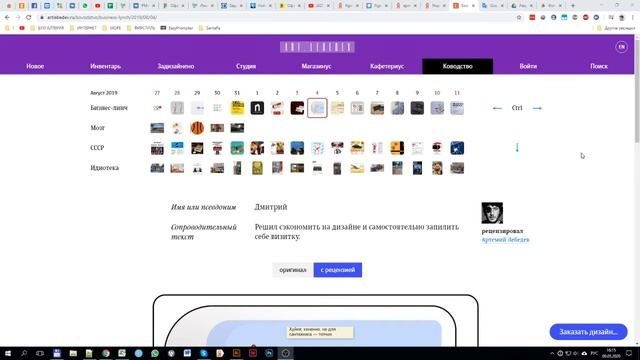Open the Задизайнено menu section

(176, 66)
